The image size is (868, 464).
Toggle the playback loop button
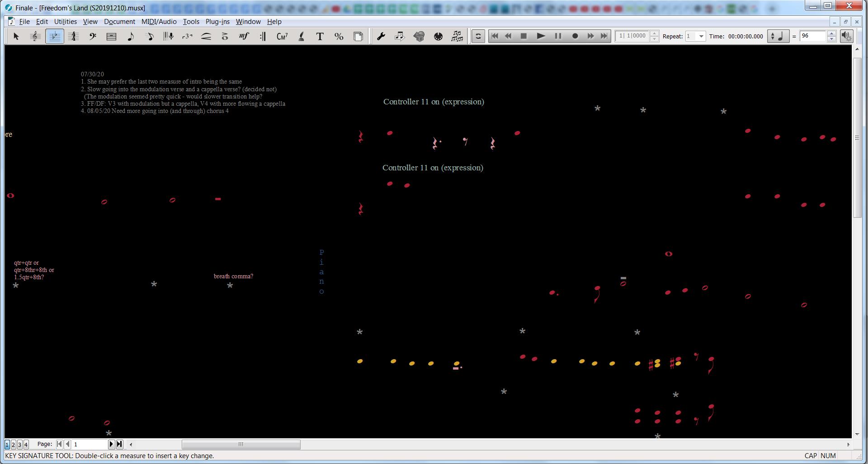(478, 36)
